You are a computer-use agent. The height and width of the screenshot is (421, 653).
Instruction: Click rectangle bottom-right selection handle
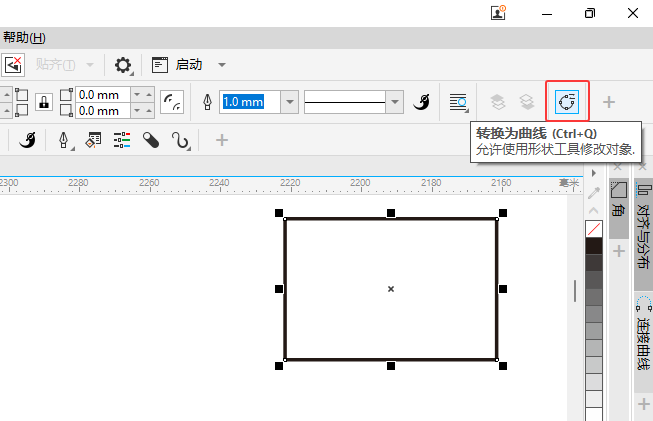coord(503,366)
